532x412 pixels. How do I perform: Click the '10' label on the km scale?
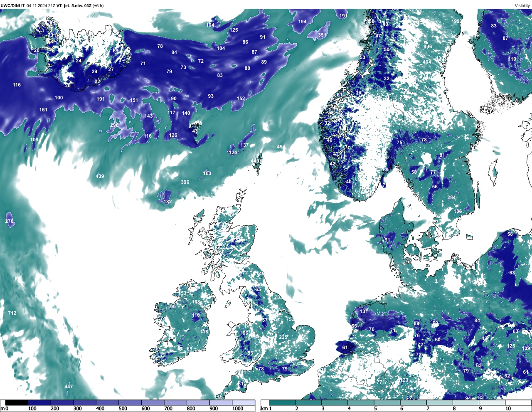[x=508, y=409]
